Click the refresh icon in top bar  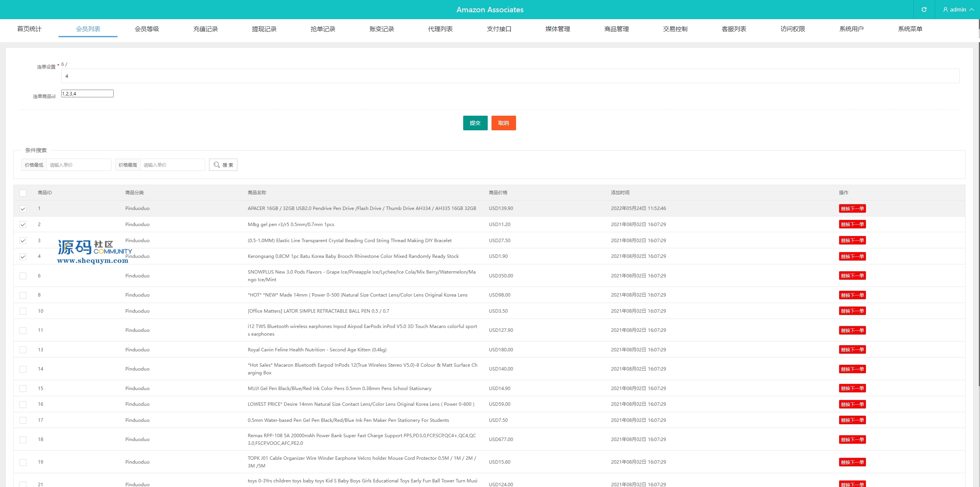(924, 10)
